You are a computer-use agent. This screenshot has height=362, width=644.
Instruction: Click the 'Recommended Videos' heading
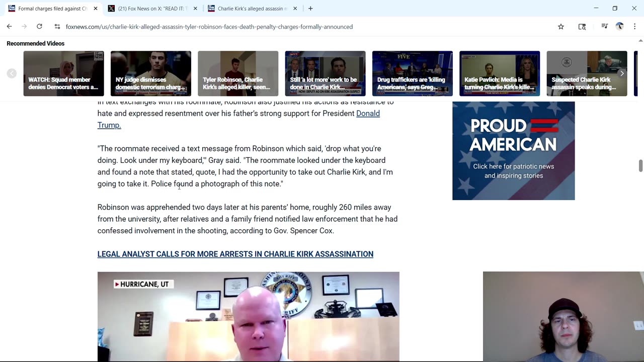tap(36, 44)
